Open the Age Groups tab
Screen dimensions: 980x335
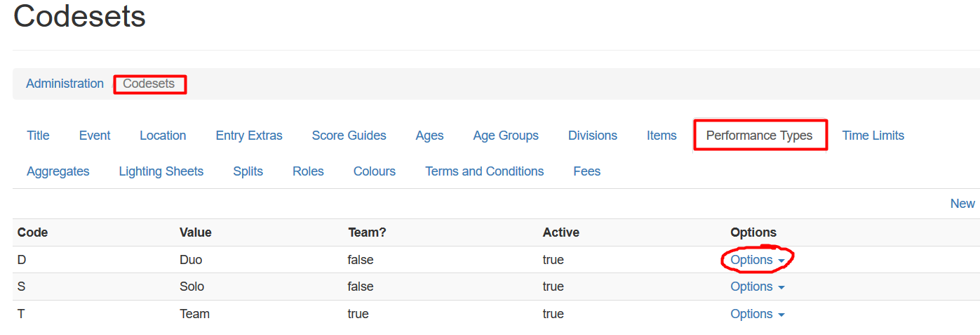506,136
